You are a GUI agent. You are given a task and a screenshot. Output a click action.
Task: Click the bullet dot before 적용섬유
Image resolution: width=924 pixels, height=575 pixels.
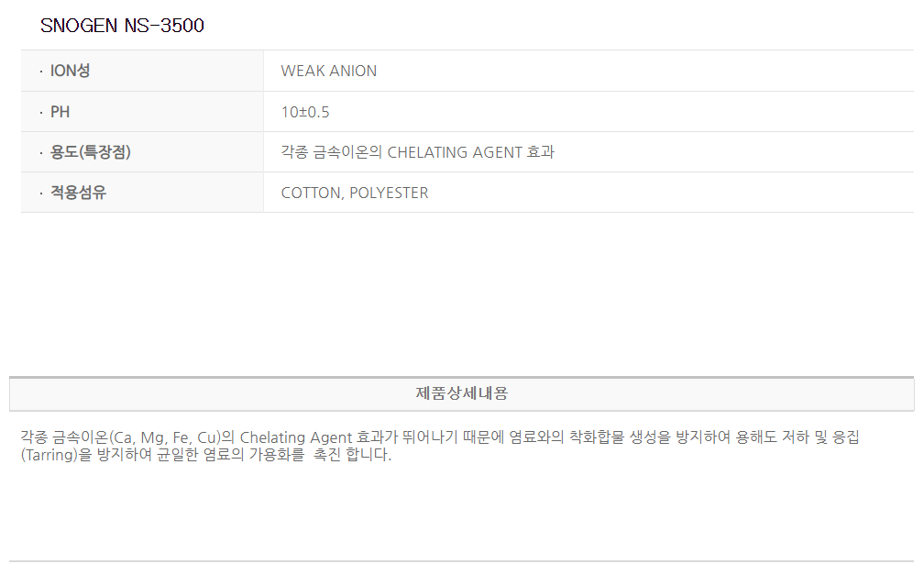[40, 194]
